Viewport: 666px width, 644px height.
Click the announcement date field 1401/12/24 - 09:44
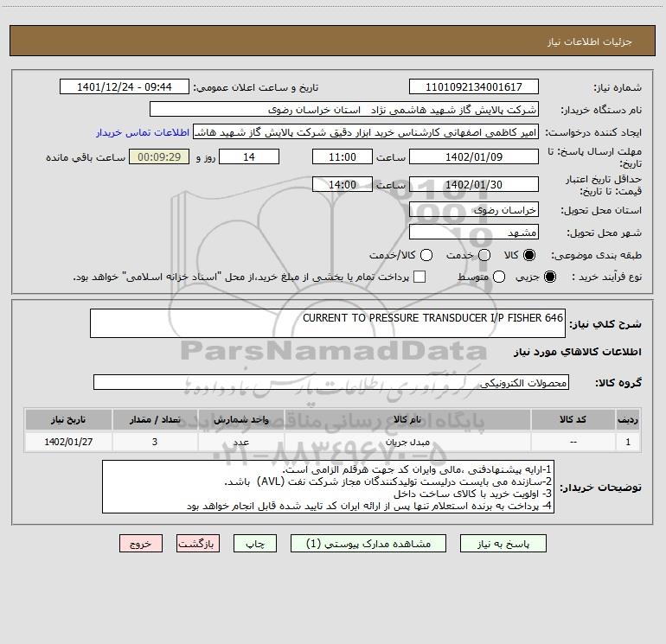(124, 86)
